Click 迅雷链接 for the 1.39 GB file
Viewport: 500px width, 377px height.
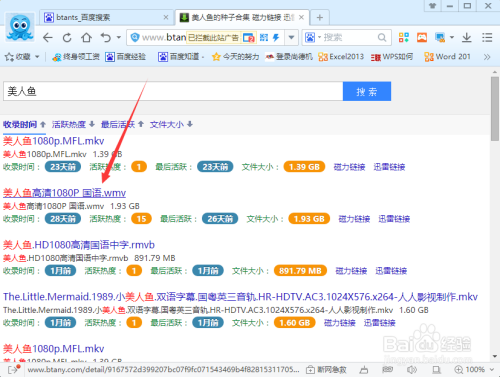coord(389,167)
